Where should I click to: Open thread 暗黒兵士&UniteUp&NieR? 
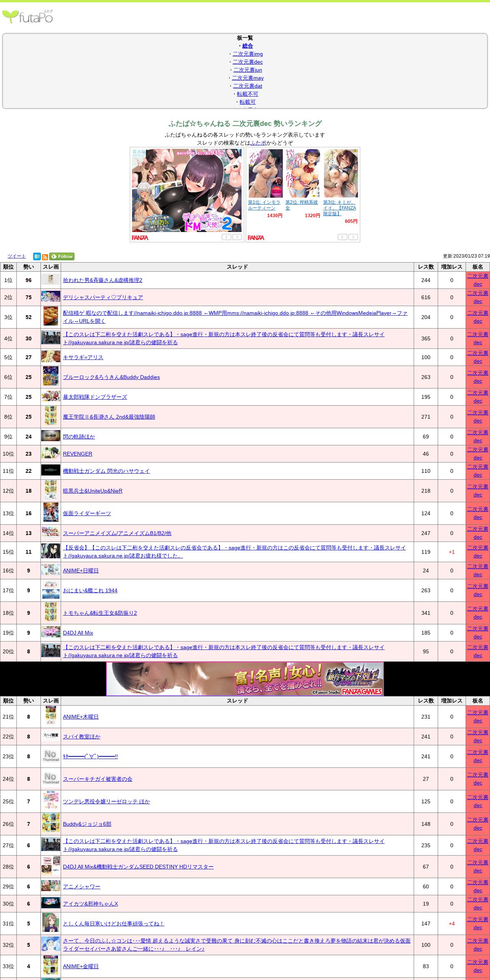point(93,491)
